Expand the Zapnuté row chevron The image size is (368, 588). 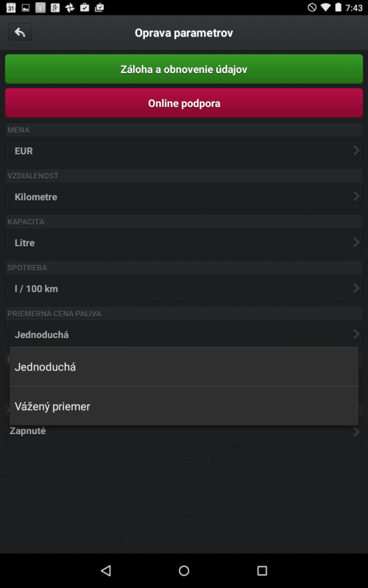coord(356,432)
